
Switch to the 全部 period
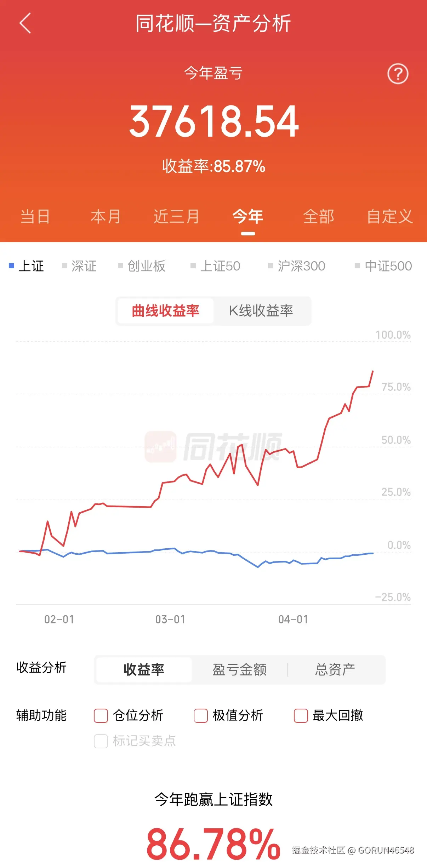click(320, 216)
